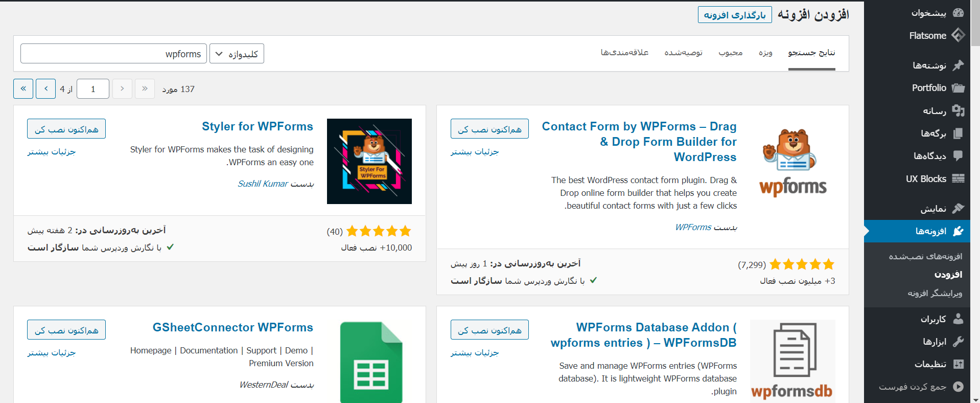
Task: Click the current page number field
Action: (x=93, y=89)
